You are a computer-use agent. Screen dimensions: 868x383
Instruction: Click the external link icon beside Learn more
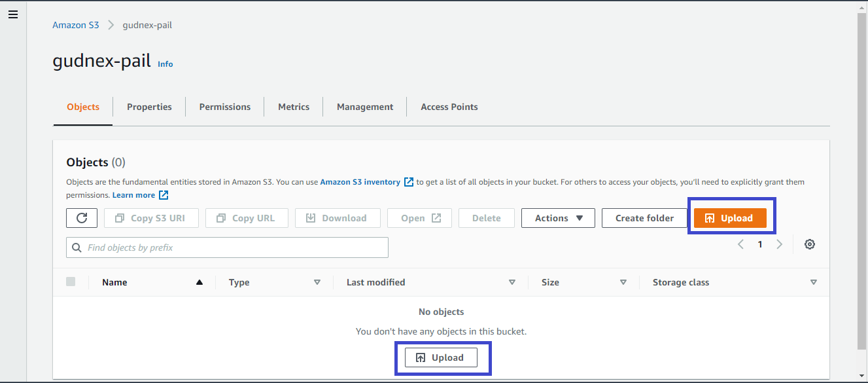(x=164, y=195)
